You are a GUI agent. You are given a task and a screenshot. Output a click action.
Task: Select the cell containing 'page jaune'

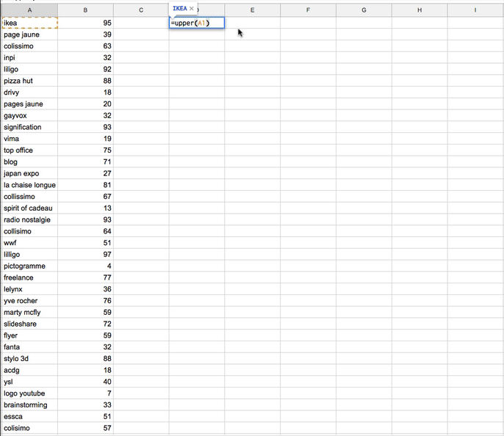29,34
